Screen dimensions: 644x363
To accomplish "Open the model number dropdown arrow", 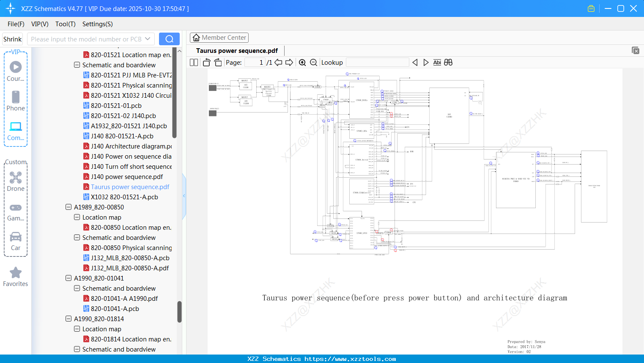I will [148, 39].
